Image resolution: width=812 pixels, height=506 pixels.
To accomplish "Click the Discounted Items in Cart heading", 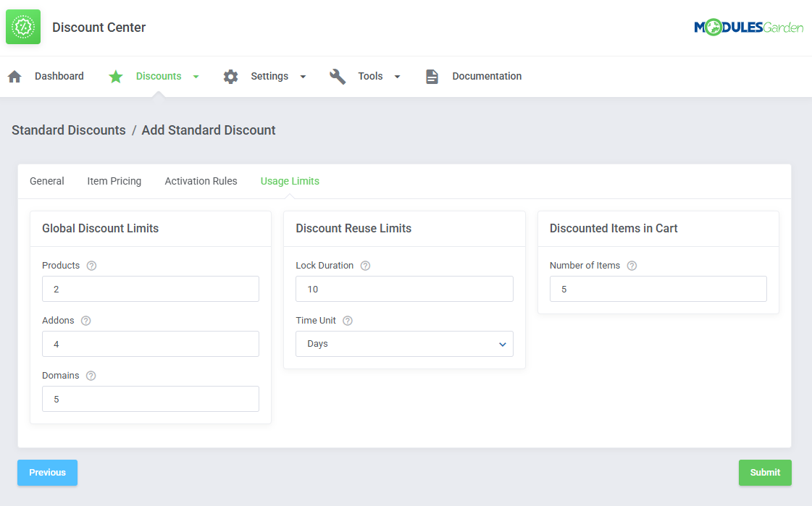I will click(x=614, y=228).
